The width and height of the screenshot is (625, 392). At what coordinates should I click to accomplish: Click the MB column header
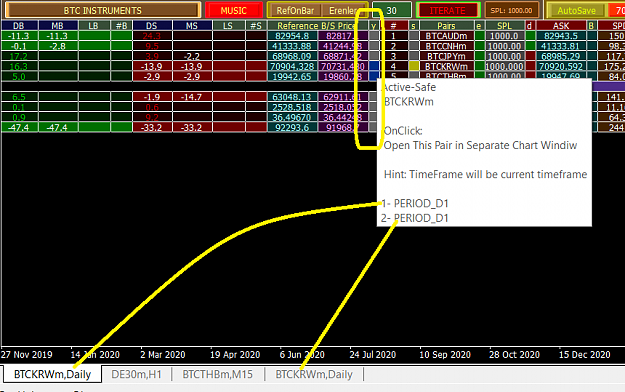click(57, 26)
